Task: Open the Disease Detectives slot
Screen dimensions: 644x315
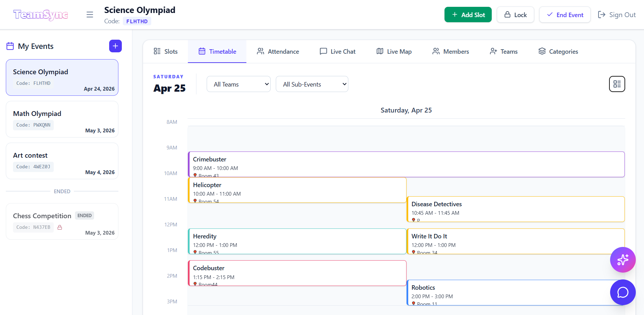Action: click(516, 209)
